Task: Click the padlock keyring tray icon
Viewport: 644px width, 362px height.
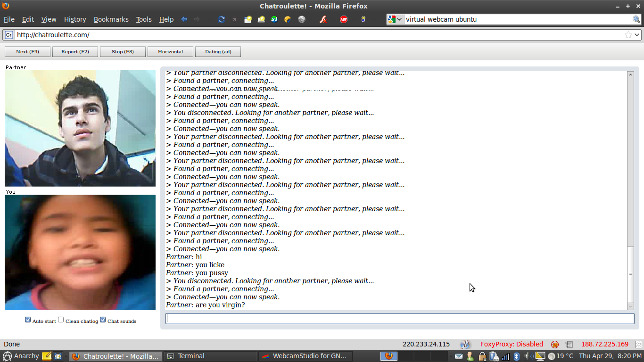Action: coord(482,356)
